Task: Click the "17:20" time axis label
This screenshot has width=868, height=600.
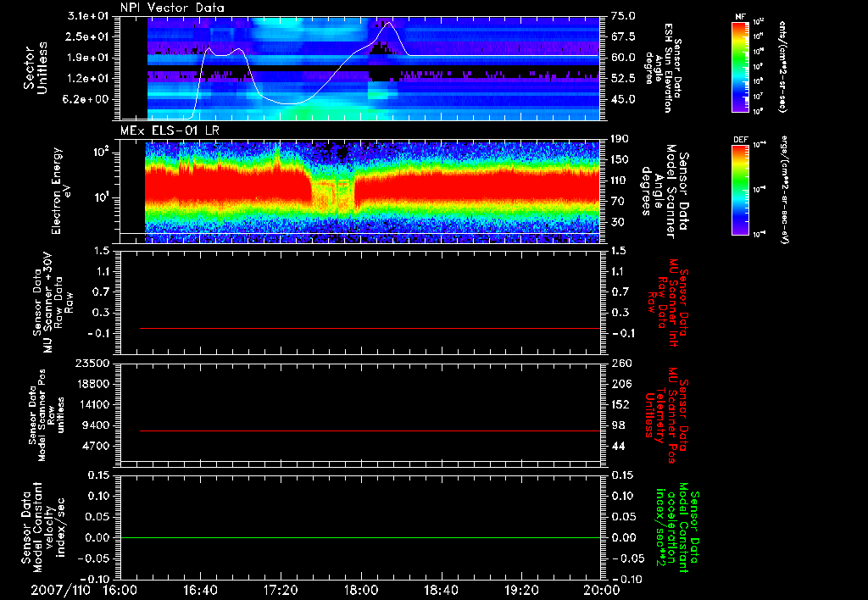Action: [x=281, y=590]
